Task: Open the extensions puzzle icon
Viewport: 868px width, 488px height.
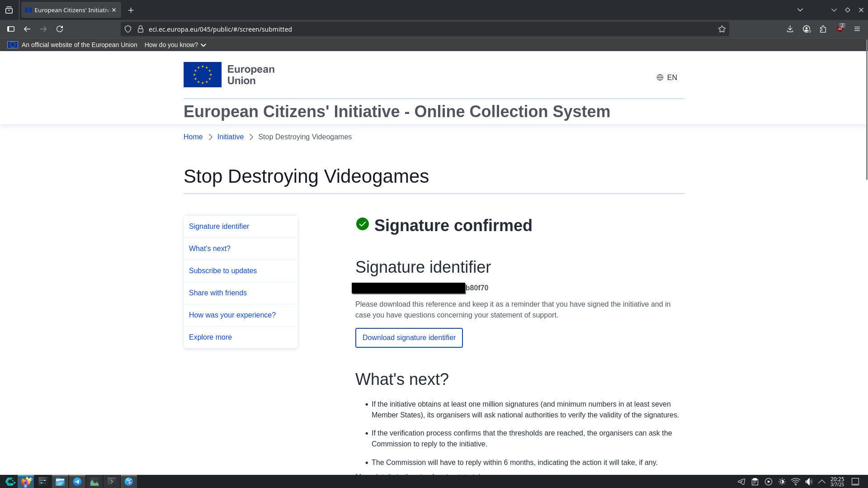Action: [823, 29]
